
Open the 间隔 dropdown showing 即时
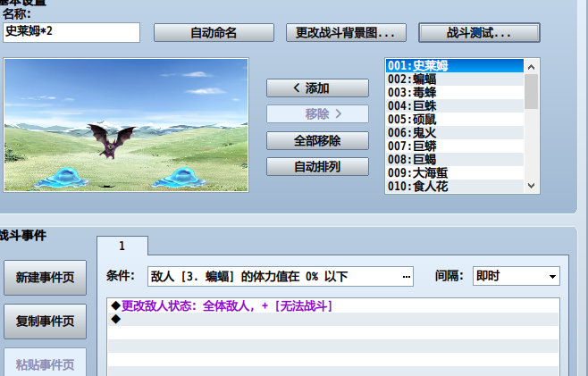[x=517, y=276]
